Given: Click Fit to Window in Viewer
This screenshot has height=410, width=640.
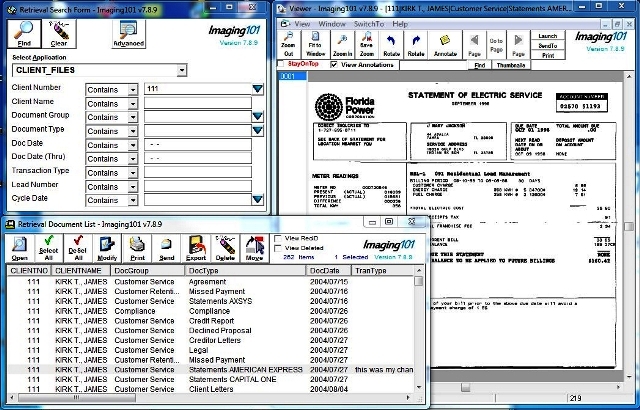Looking at the screenshot, I should click(315, 45).
